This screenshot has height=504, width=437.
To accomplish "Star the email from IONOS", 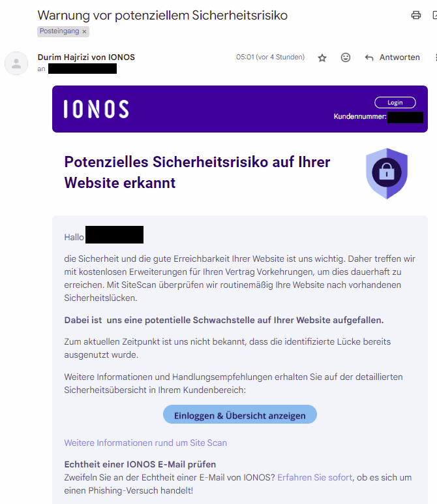I will [x=322, y=57].
